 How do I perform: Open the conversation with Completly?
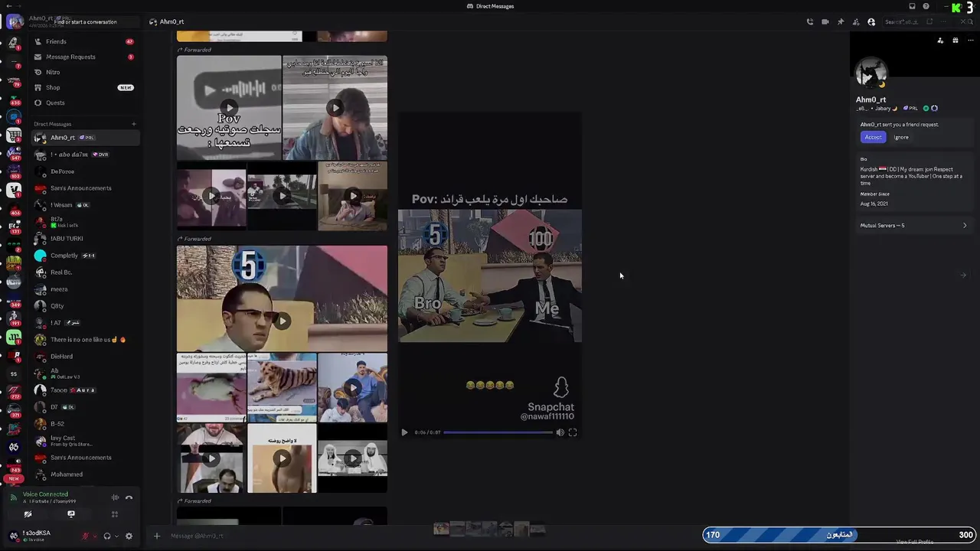pos(84,256)
